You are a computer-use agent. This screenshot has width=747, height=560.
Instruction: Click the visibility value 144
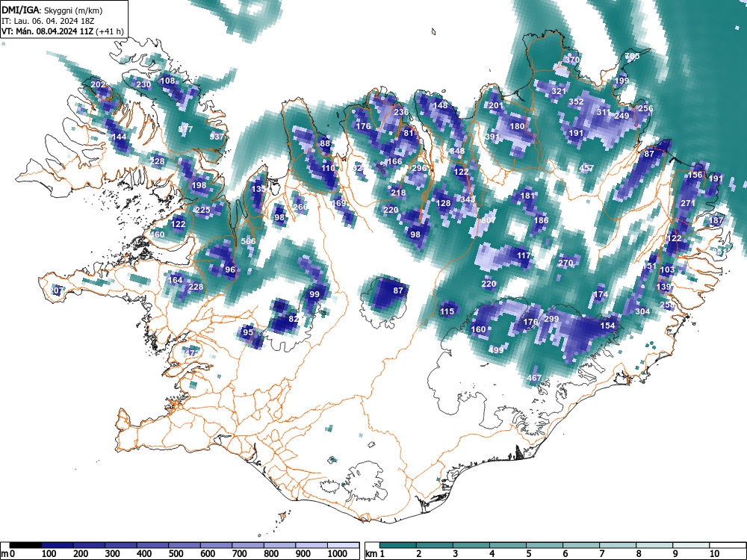[x=119, y=137]
